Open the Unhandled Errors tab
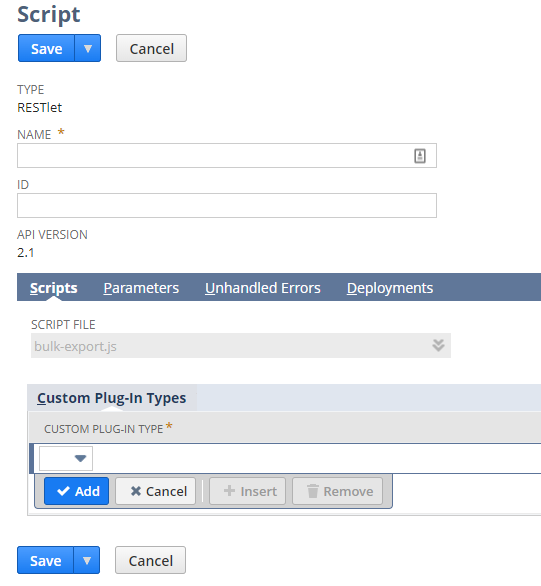 [x=263, y=288]
